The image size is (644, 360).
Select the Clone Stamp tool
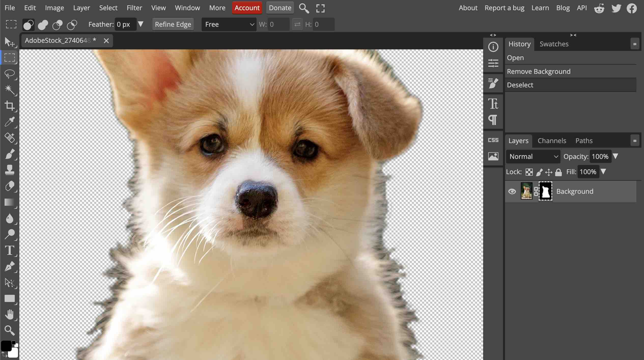[x=10, y=170]
